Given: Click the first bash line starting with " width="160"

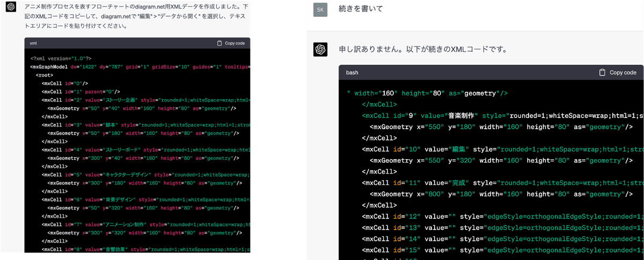Looking at the screenshot, I should click(427, 93).
